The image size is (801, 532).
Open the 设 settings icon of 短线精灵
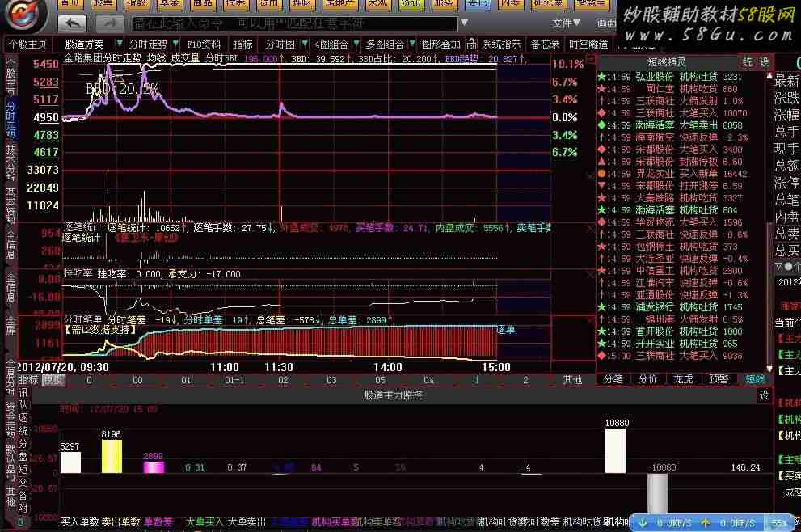click(764, 62)
